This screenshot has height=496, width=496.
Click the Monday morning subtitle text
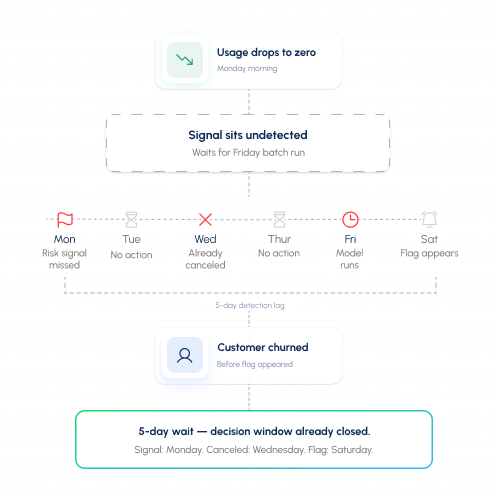[247, 68]
